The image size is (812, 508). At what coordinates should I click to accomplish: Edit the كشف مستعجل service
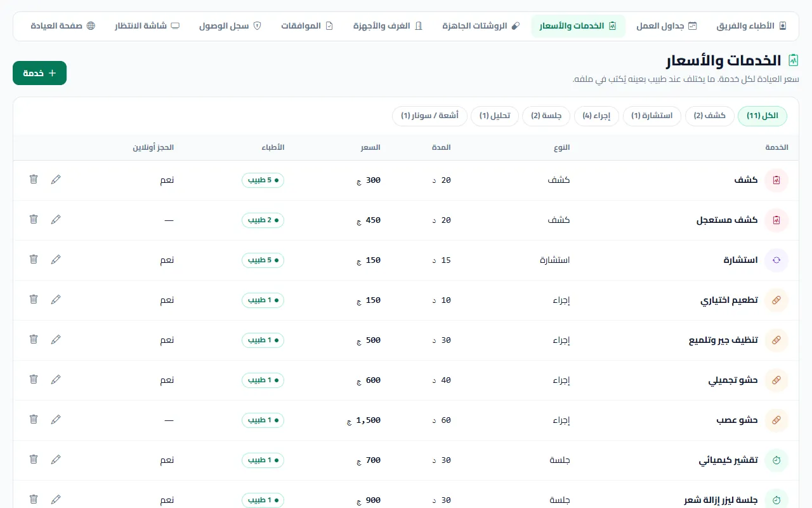click(x=56, y=220)
